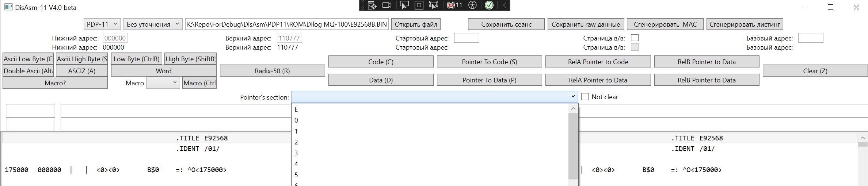Screen dimensions: 868x186
Task: Collapse the debug toolbar with the chevron
Action: [x=505, y=5]
